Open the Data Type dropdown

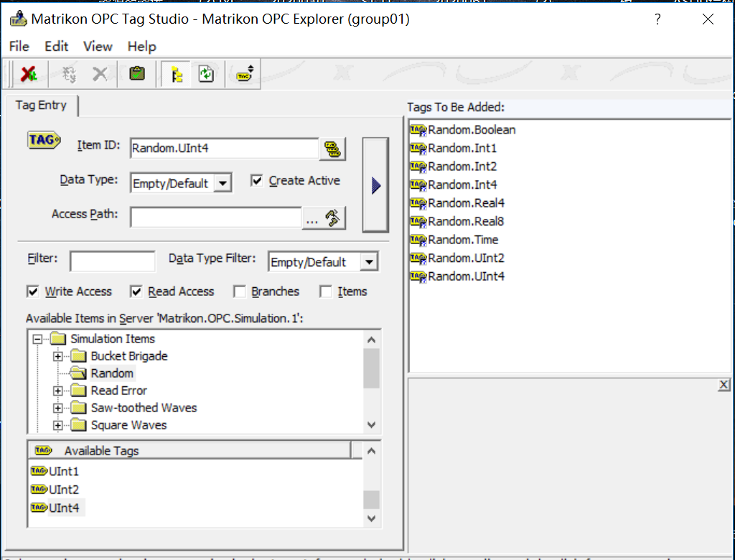[x=223, y=183]
